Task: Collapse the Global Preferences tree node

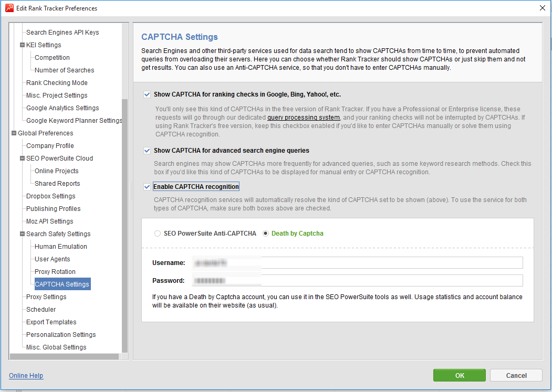Action: coord(14,133)
